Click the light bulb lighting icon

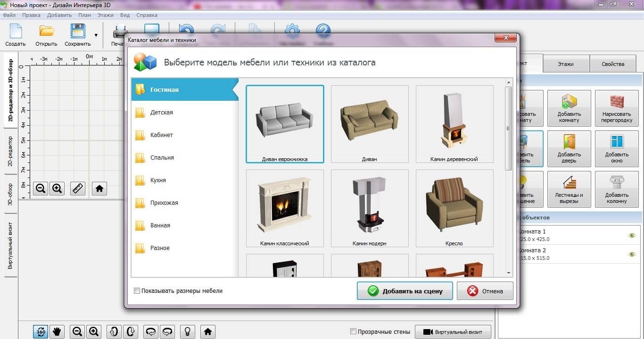pos(187,331)
